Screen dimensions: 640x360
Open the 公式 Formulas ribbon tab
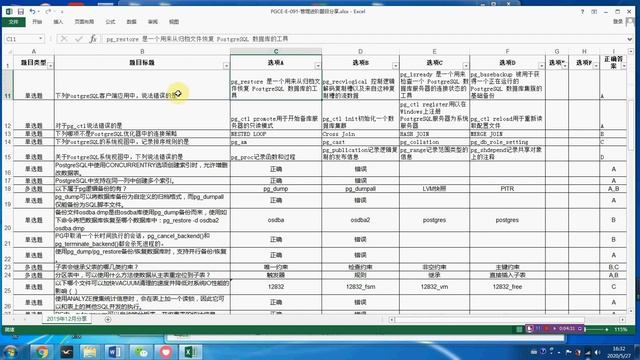click(x=110, y=22)
